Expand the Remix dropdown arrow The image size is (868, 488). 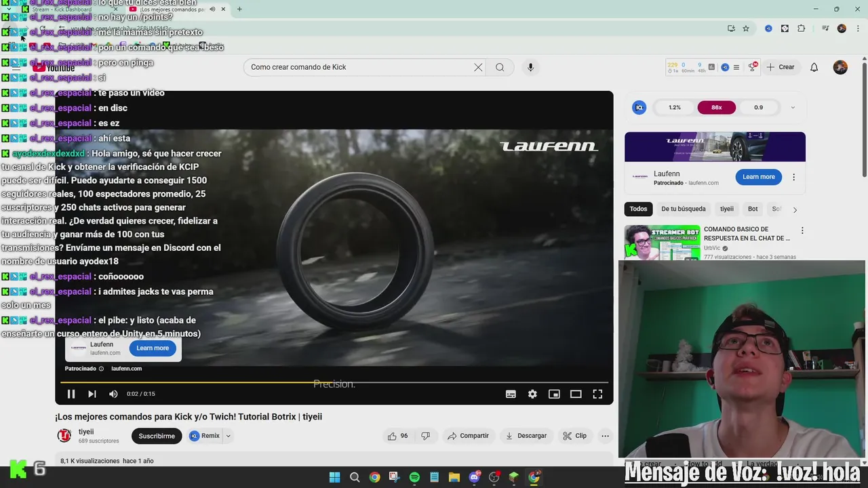[x=228, y=436]
